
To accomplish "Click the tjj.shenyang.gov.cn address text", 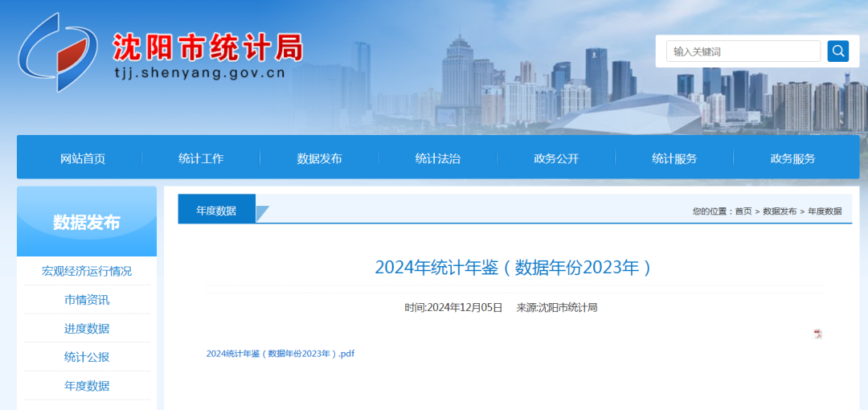I will pos(199,74).
